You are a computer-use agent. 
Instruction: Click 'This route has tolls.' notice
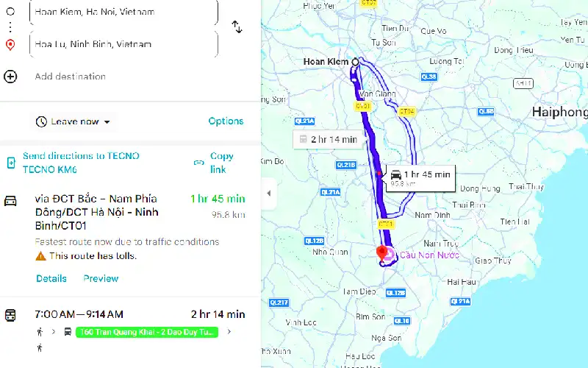pyautogui.click(x=93, y=256)
